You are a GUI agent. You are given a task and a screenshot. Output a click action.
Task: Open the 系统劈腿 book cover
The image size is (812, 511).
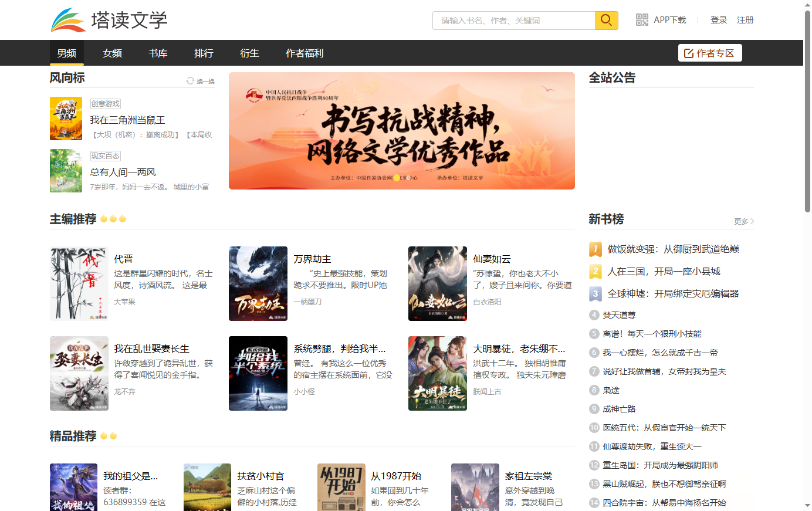tap(258, 373)
